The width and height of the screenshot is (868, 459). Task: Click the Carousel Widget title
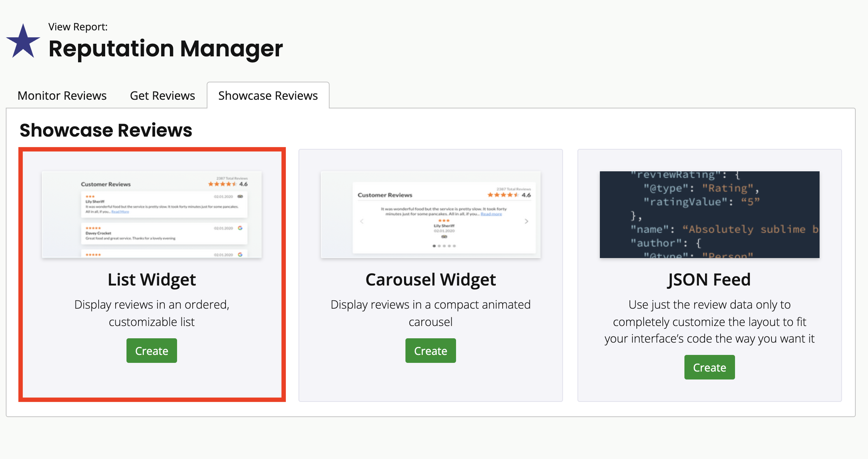[x=431, y=280]
